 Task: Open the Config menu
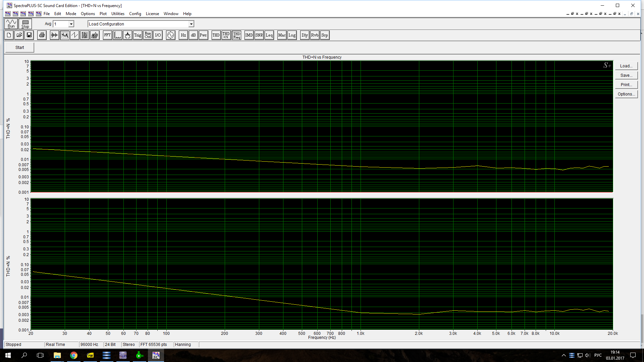135,14
